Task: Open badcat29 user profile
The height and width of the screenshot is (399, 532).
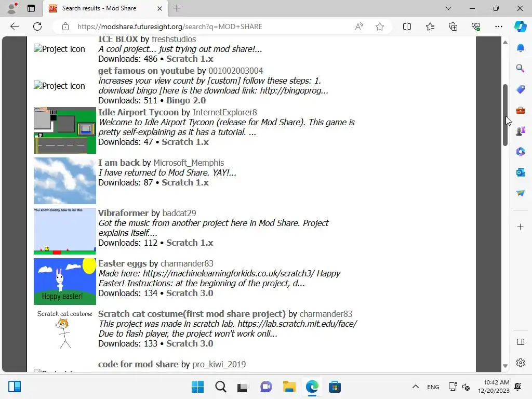Action: click(179, 213)
